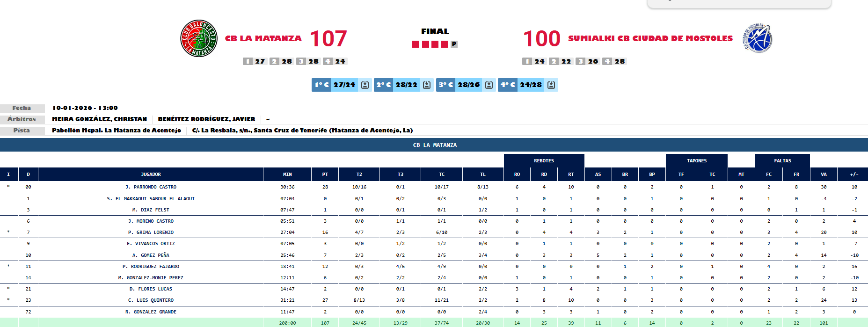Open the 4º C quarter tab
This screenshot has width=868, height=327.
point(508,85)
